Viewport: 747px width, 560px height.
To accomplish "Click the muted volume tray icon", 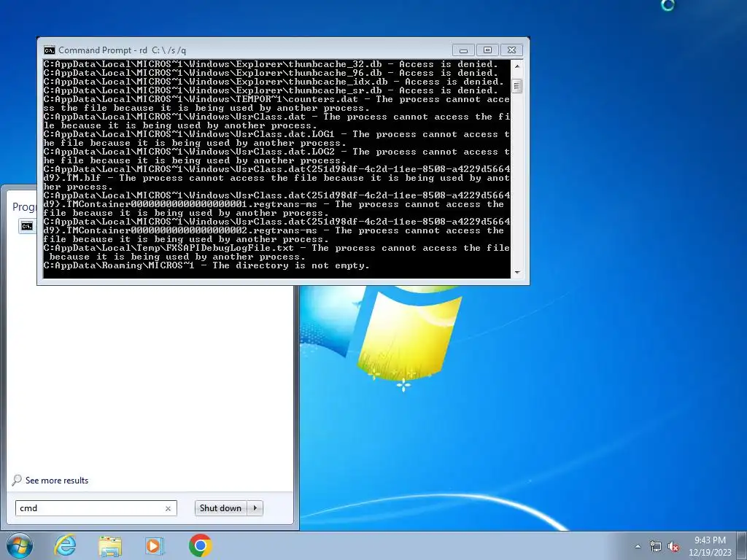I will (x=673, y=547).
